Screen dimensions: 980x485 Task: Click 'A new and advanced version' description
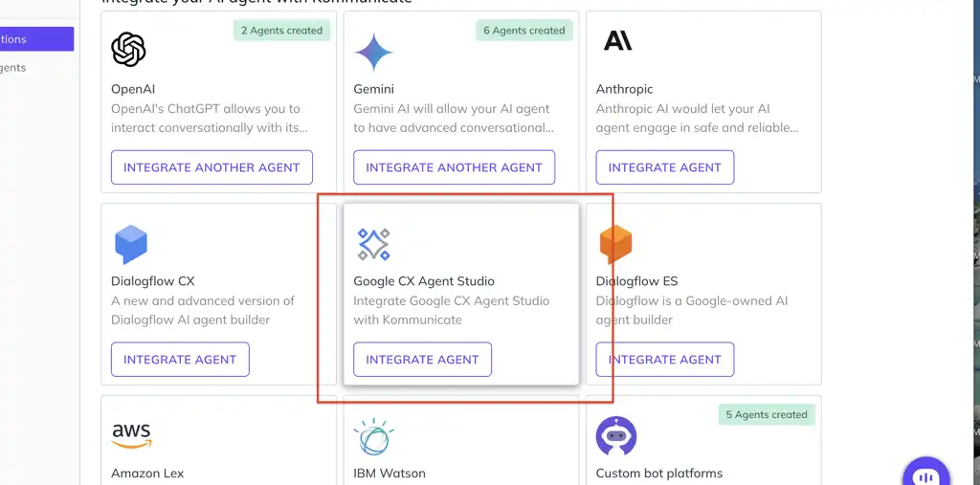[203, 310]
